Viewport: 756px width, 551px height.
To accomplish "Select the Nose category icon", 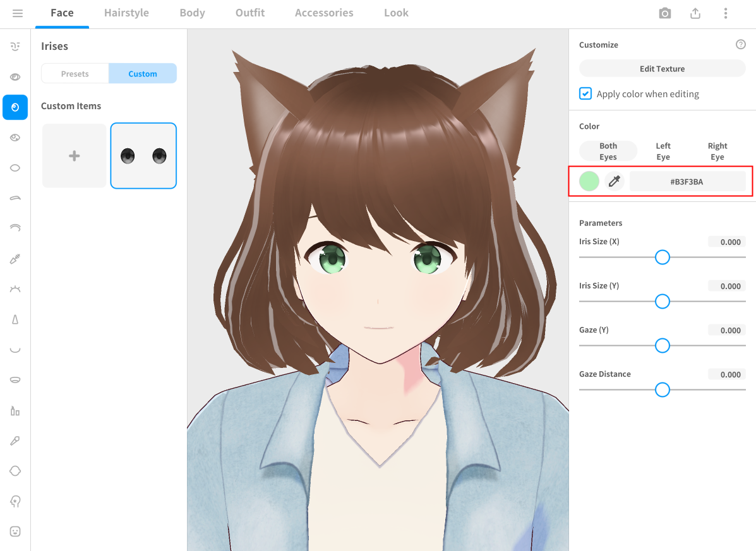I will [x=15, y=319].
